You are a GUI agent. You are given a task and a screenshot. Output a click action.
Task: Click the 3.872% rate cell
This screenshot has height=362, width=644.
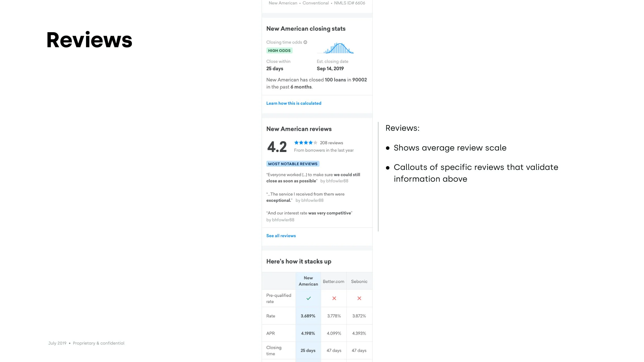(x=359, y=316)
